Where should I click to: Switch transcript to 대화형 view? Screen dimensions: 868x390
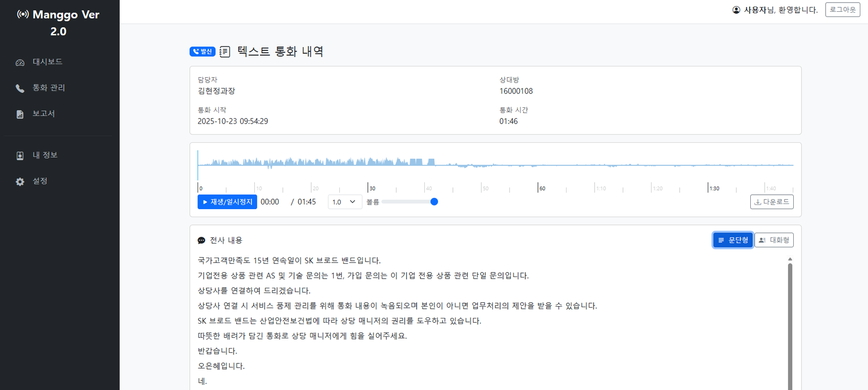coord(774,240)
